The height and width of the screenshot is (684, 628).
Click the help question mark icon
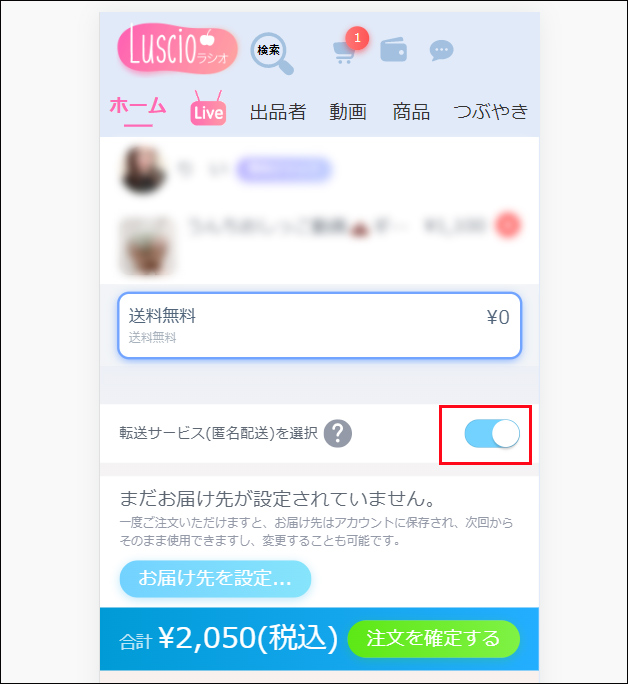click(338, 434)
